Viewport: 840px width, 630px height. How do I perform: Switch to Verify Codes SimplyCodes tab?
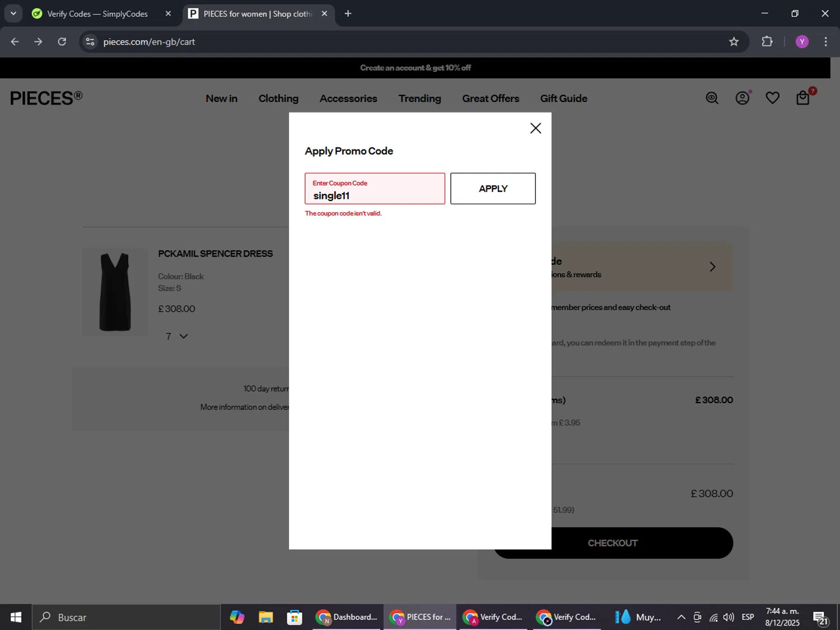coord(97,13)
